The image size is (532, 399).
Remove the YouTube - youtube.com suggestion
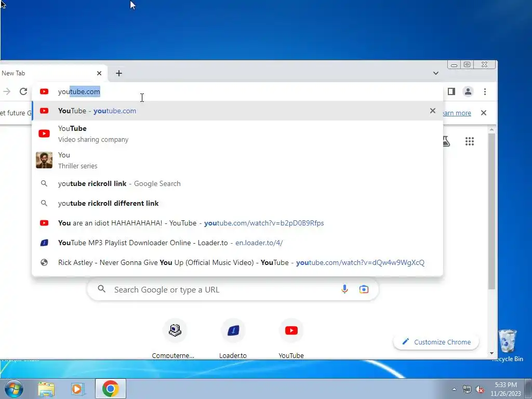(x=433, y=111)
